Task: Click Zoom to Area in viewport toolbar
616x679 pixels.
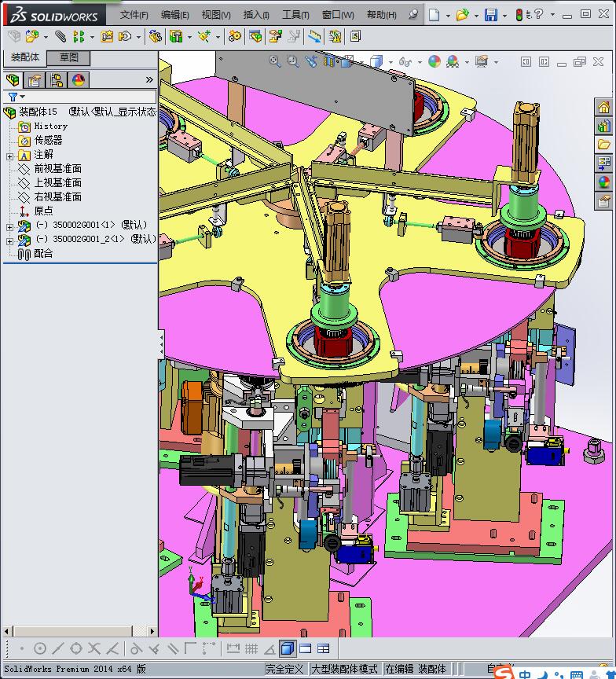Action: (293, 61)
